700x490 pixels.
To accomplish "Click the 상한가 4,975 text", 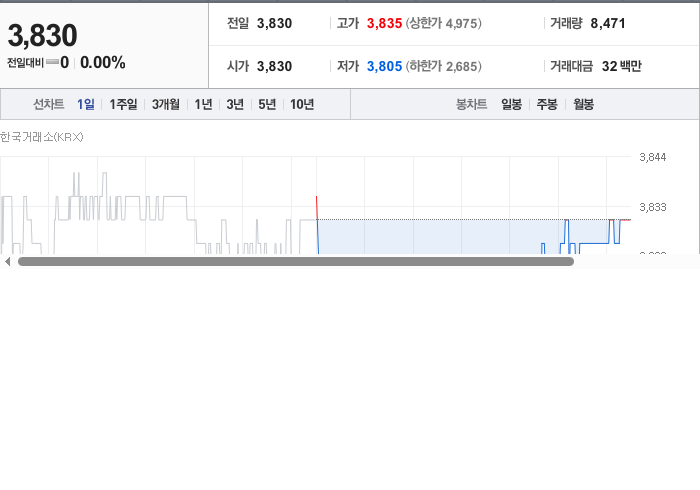I will click(x=444, y=23).
